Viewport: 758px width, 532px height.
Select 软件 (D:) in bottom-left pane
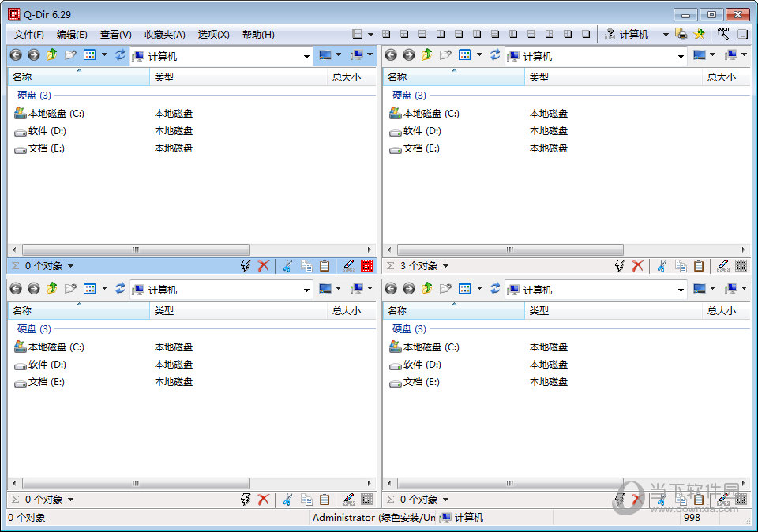pos(40,365)
